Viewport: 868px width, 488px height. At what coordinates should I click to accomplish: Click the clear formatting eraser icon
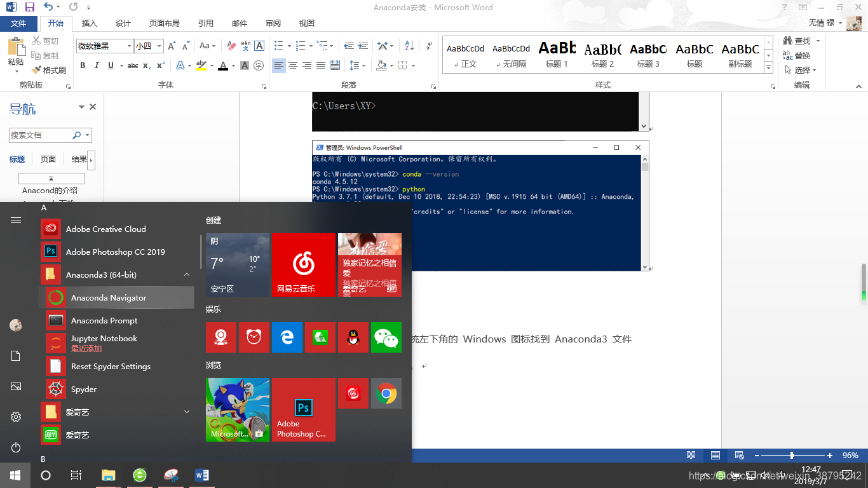point(231,46)
